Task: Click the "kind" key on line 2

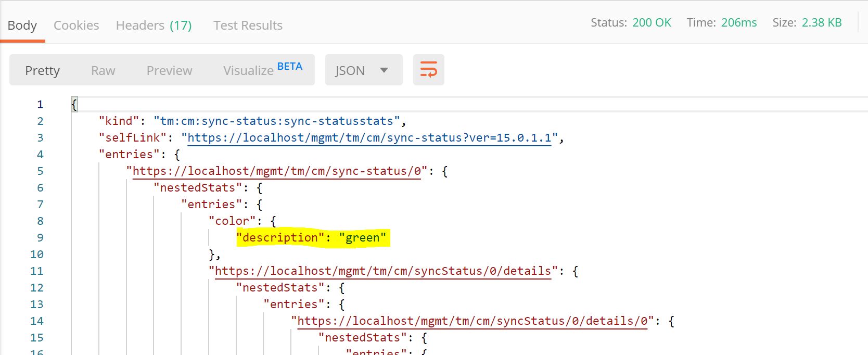Action: point(119,121)
